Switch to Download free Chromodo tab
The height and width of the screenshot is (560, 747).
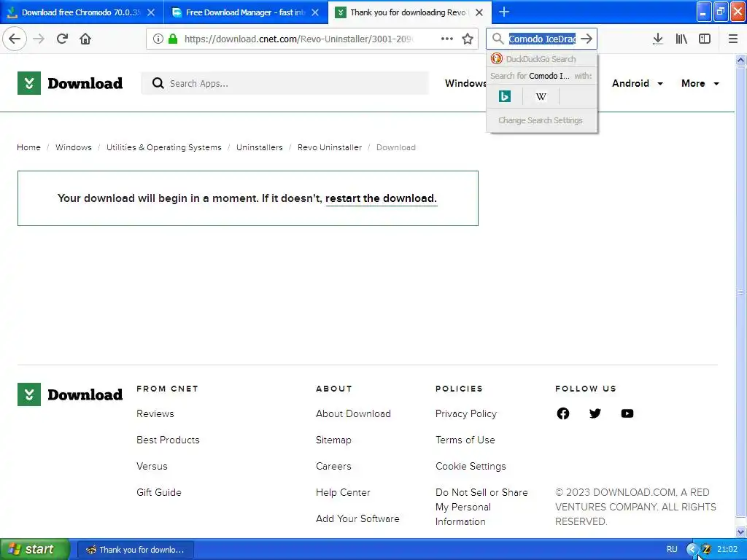tap(80, 12)
